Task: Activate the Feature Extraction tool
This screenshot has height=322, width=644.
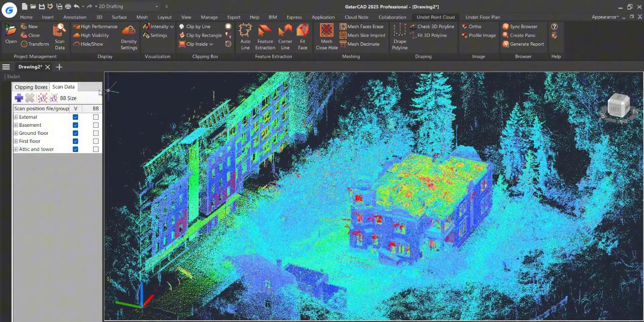Action: coord(265,37)
